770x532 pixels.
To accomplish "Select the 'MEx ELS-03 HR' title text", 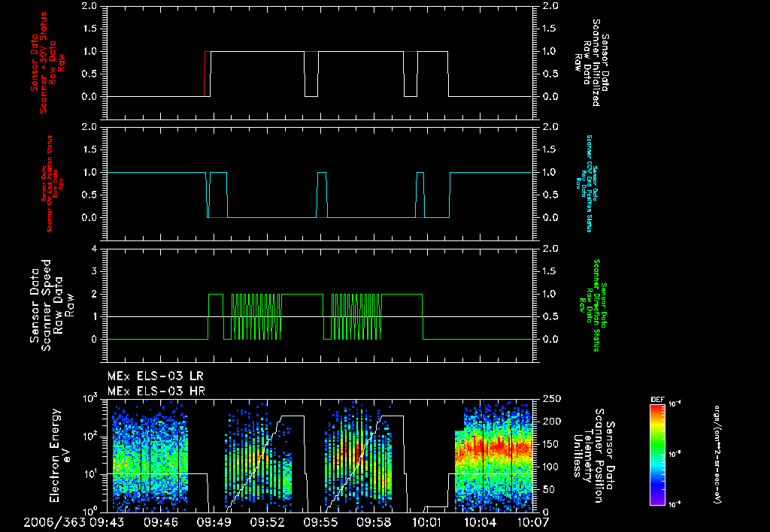I will pyautogui.click(x=156, y=391).
